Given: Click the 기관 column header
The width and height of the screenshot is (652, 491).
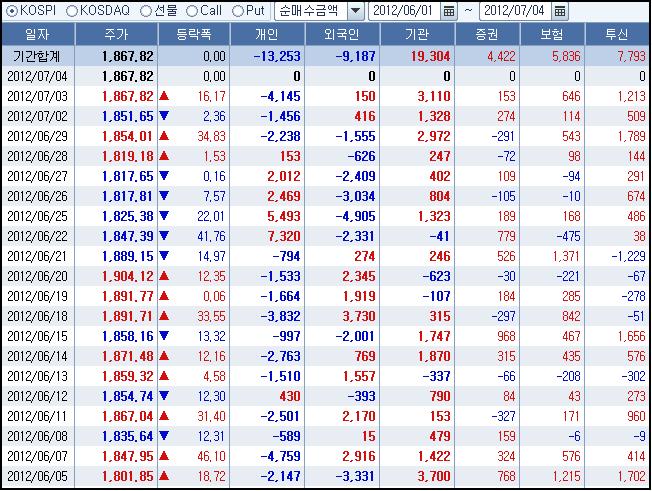Looking at the screenshot, I should tap(417, 34).
